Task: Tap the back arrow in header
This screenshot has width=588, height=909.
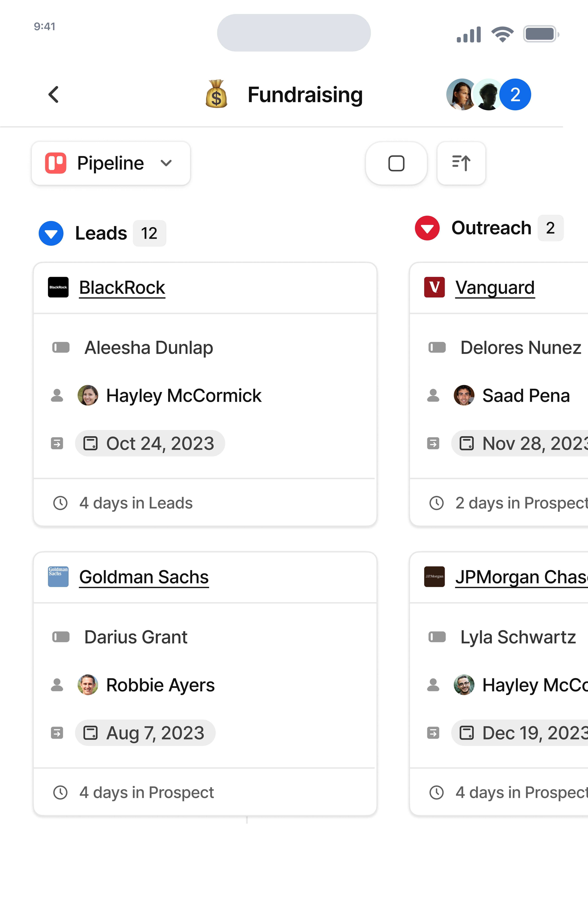Action: 53,94
